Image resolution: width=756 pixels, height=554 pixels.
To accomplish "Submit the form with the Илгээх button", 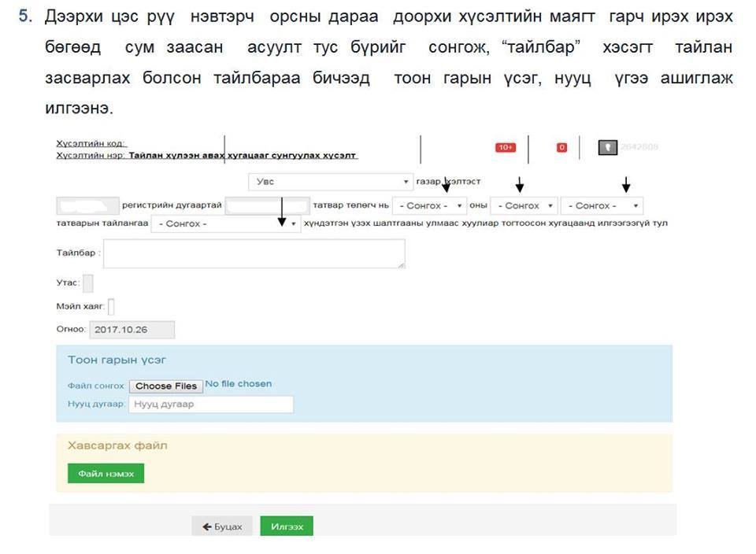I will (287, 526).
